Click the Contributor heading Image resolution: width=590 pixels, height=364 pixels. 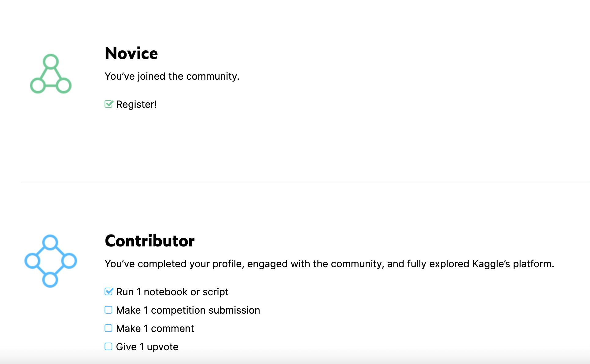tap(149, 240)
